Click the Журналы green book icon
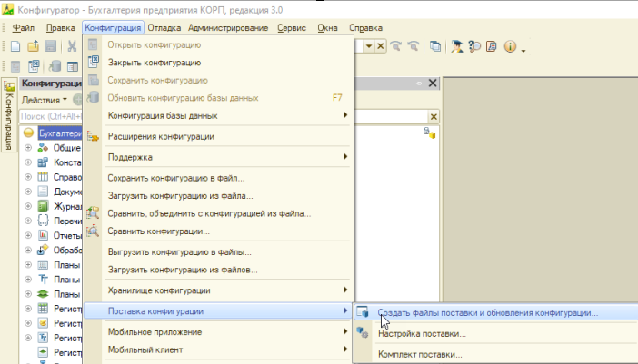 43,206
